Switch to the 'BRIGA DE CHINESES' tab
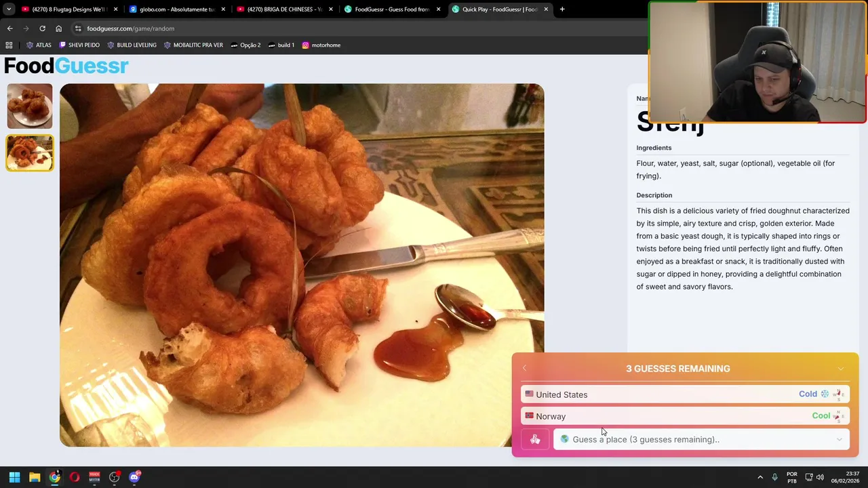This screenshot has width=868, height=488. pos(283,9)
